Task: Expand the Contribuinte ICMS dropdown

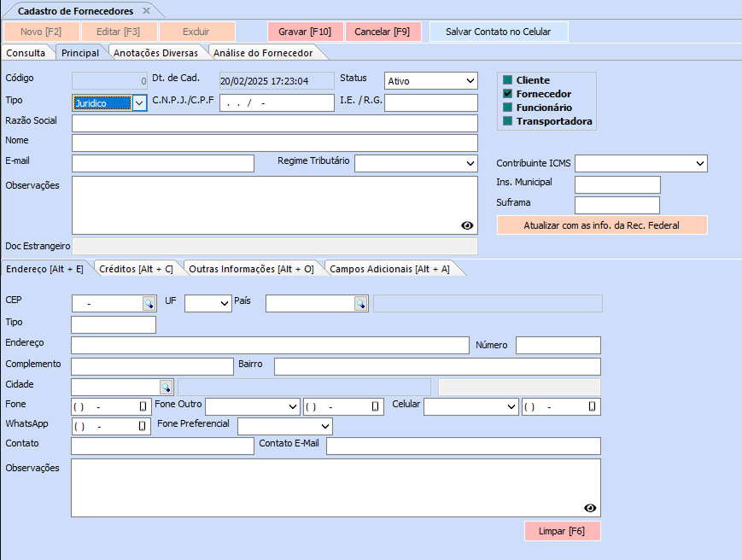Action: pyautogui.click(x=700, y=164)
